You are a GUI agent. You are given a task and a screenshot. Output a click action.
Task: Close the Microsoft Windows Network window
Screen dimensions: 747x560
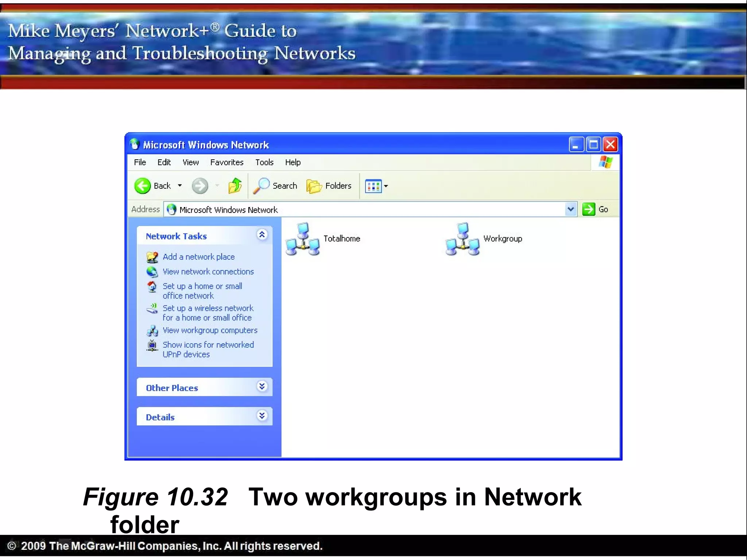coord(610,145)
